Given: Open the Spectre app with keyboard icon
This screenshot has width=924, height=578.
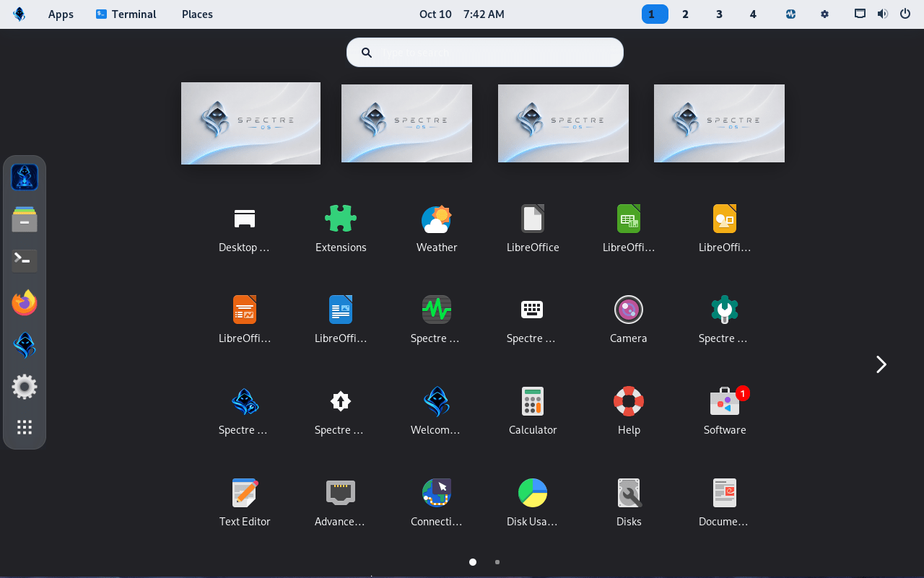Looking at the screenshot, I should [533, 310].
